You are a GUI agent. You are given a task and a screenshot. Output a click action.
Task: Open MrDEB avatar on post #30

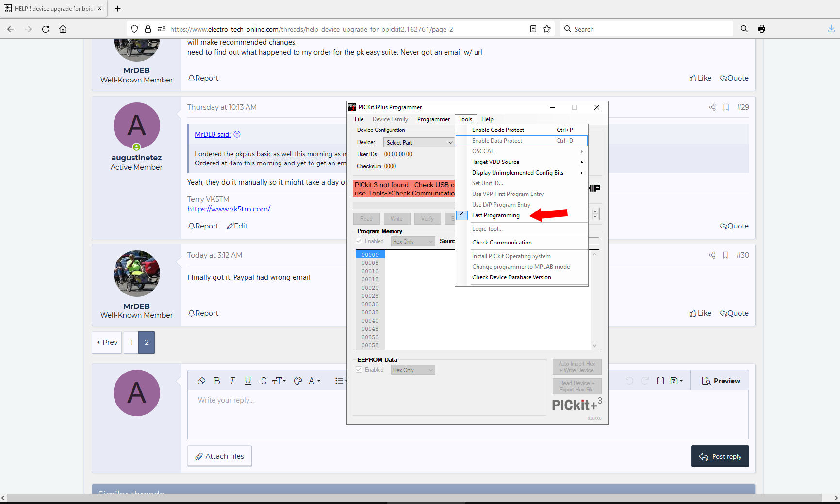pyautogui.click(x=137, y=274)
